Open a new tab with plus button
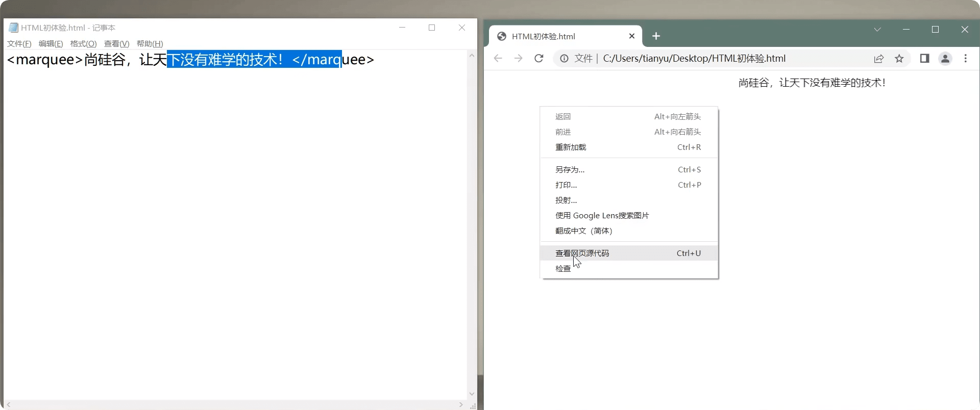 click(656, 36)
